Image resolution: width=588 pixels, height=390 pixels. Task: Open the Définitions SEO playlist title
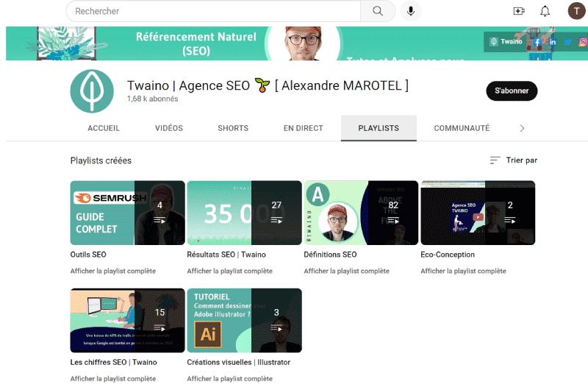[330, 255]
